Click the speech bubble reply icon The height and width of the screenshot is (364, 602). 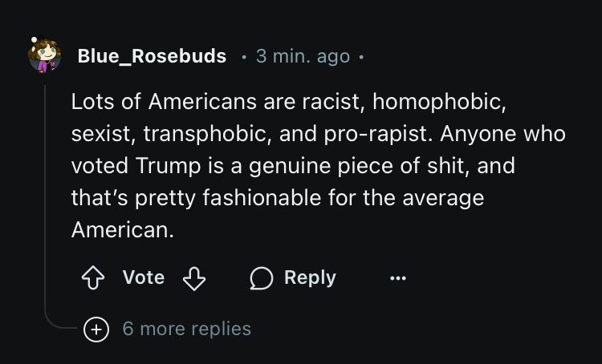[261, 278]
